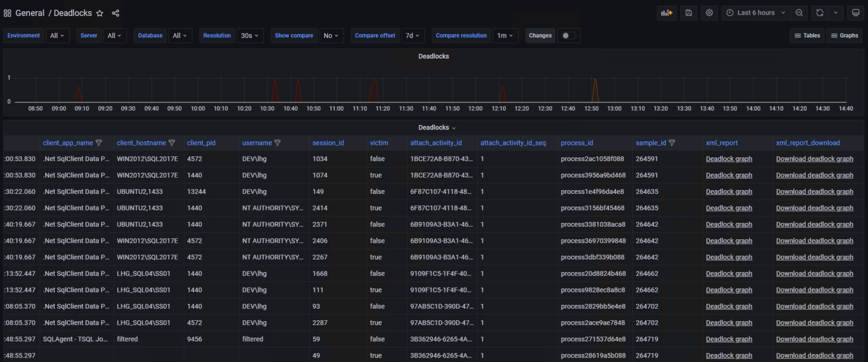Image resolution: width=868 pixels, height=362 pixels.
Task: Sort by attach_activity_id column header
Action: coord(436,143)
